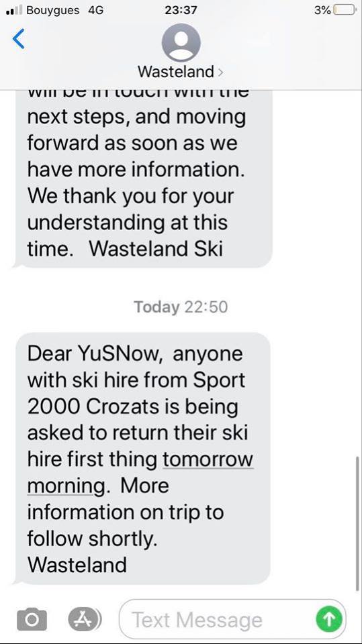Tap the underlined 'tomorrow' link
This screenshot has height=644, width=362.
coord(208,459)
